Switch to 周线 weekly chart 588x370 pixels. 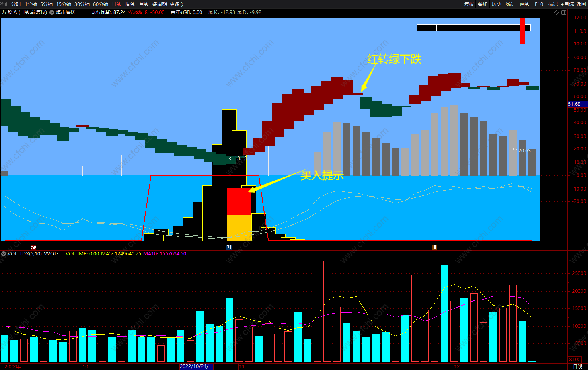coord(130,4)
